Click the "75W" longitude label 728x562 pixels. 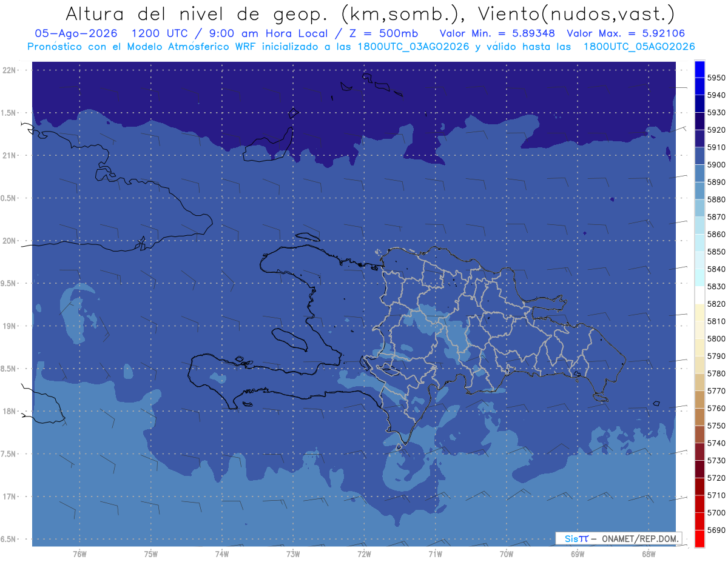tap(151, 554)
